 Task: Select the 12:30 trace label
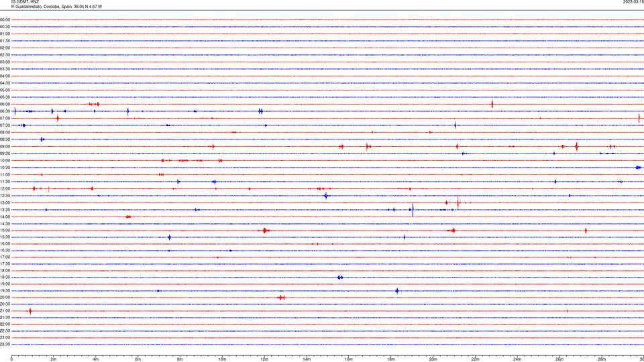click(x=5, y=196)
